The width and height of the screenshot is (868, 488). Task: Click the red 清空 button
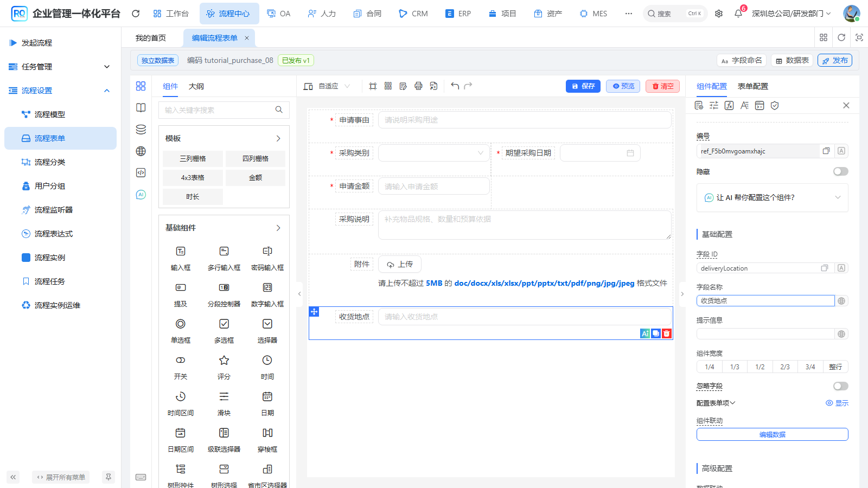[x=662, y=86]
